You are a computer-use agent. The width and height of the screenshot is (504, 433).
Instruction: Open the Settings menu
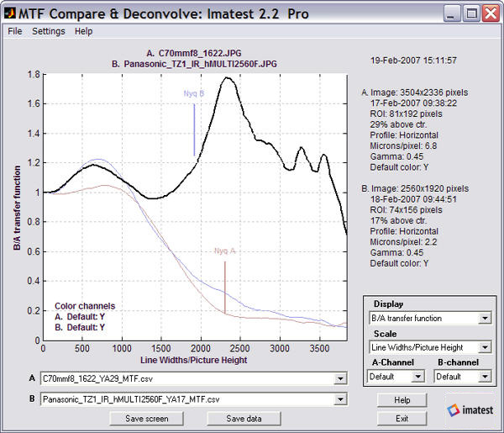click(x=49, y=31)
